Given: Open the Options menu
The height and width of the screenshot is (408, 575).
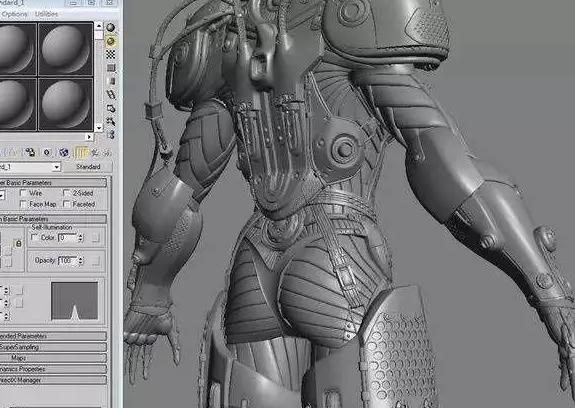Looking at the screenshot, I should tap(14, 14).
